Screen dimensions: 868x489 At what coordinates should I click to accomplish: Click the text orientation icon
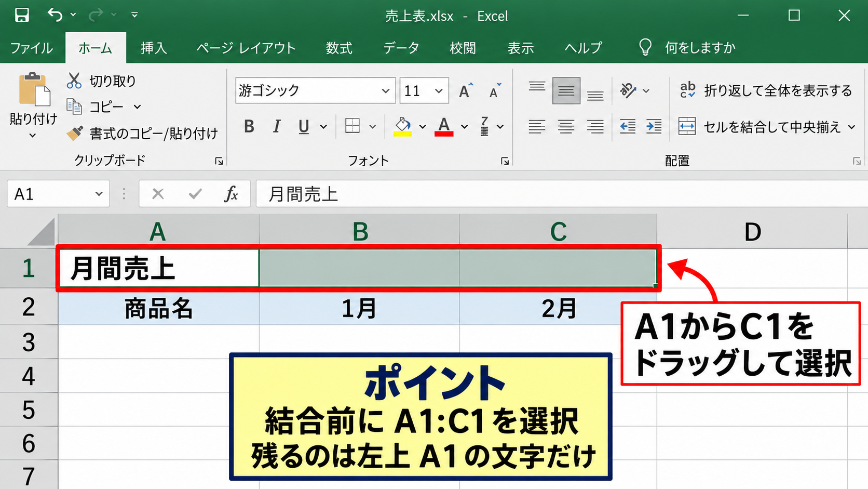(628, 90)
